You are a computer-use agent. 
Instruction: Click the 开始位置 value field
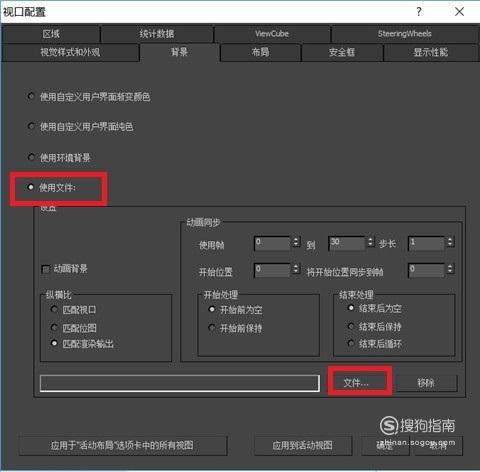pyautogui.click(x=272, y=270)
